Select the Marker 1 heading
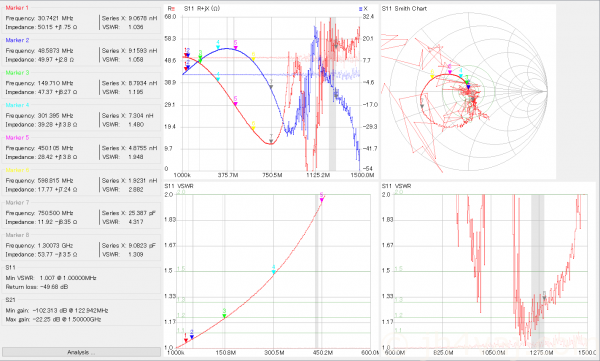Image resolution: width=600 pixels, height=361 pixels. click(x=17, y=8)
